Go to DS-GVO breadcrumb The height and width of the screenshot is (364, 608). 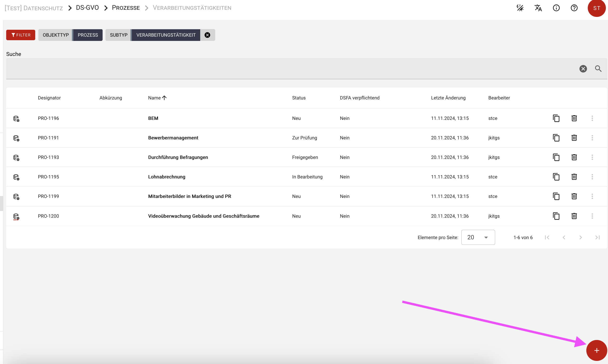[x=87, y=8]
